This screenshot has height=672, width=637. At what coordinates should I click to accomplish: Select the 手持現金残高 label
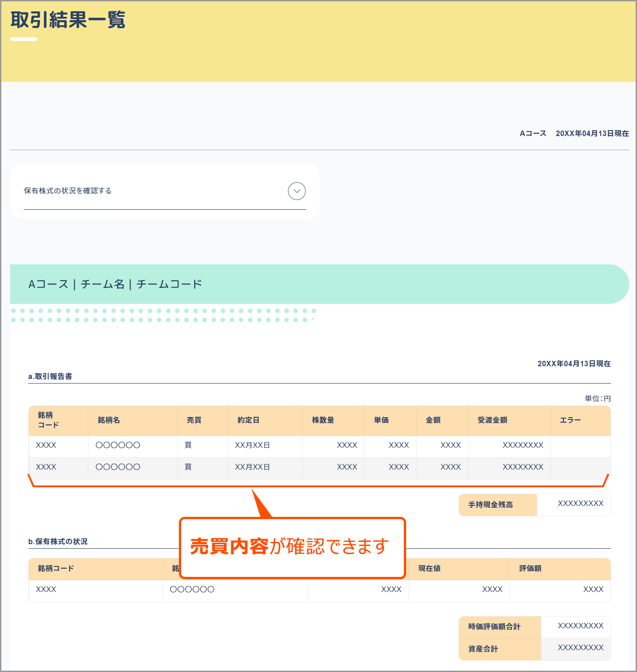point(491,505)
